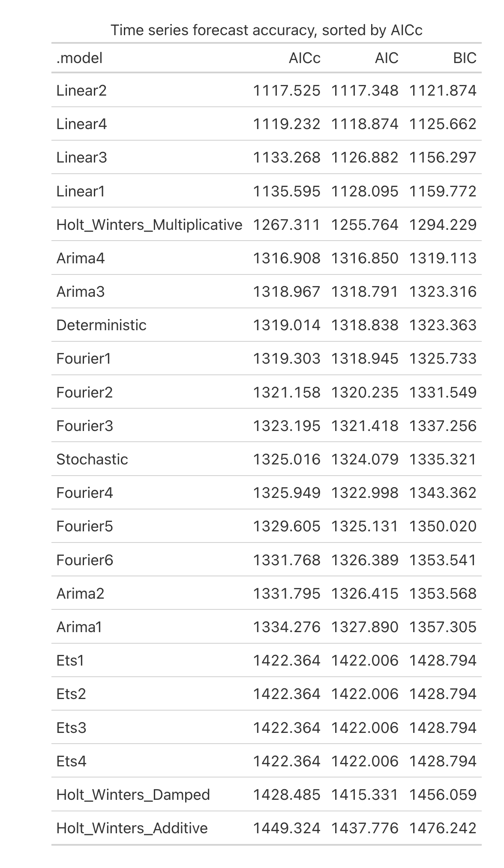Click AIC value 1415.331 for Holt_Winters_Damped
This screenshot has height=868, width=504.
[365, 795]
